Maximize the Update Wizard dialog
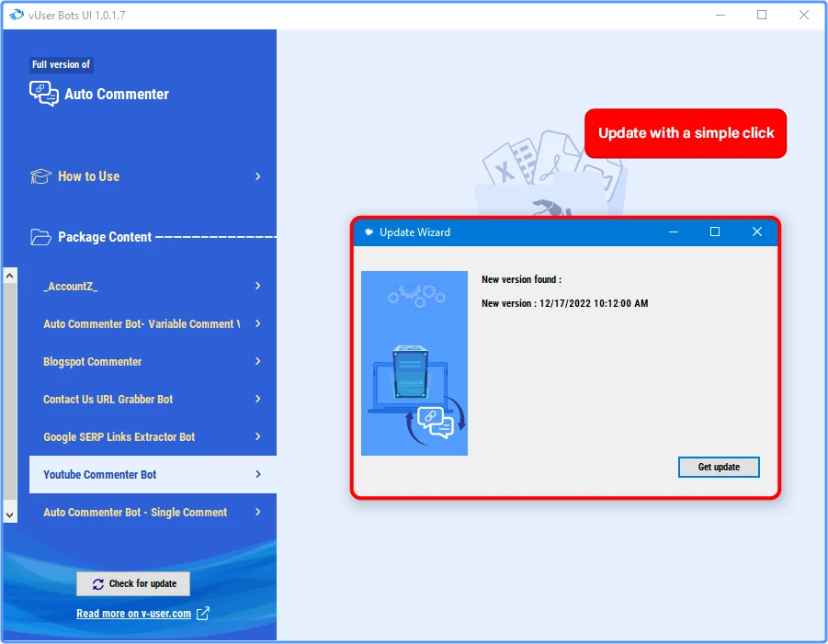The height and width of the screenshot is (644, 828). (x=714, y=232)
